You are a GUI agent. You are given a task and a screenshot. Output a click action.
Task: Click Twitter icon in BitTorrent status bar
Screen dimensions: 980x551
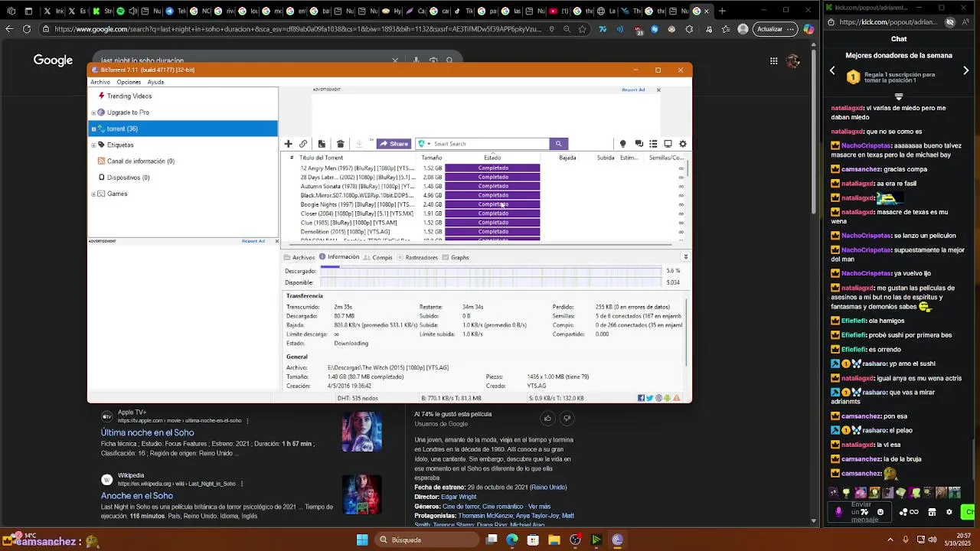click(650, 398)
